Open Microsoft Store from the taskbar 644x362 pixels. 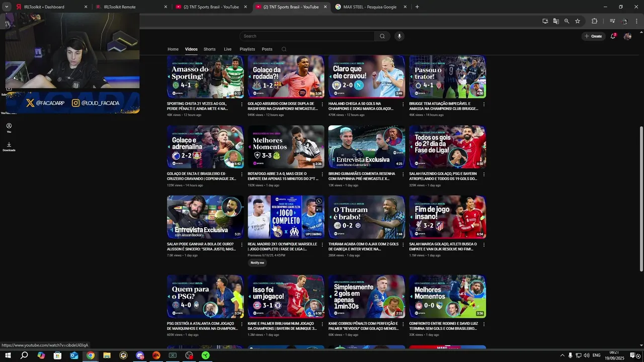click(57, 355)
